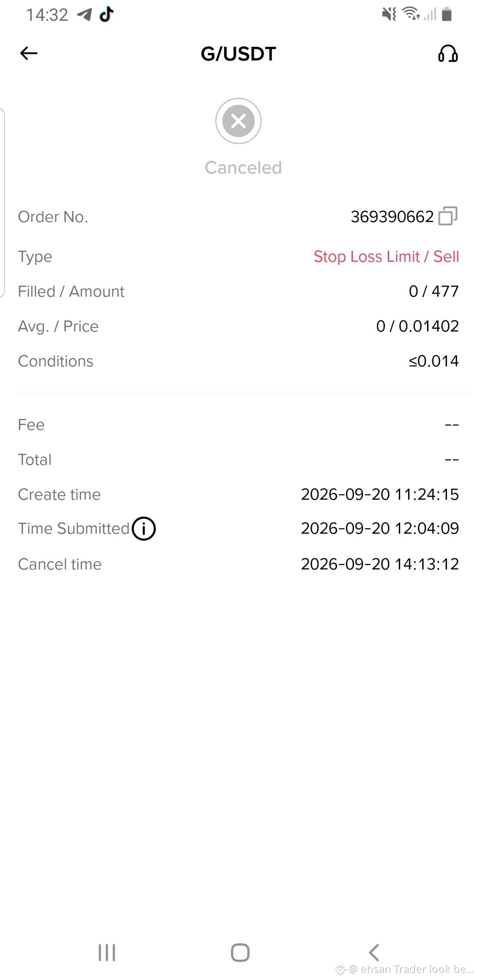Open Android recent apps button

point(107,952)
